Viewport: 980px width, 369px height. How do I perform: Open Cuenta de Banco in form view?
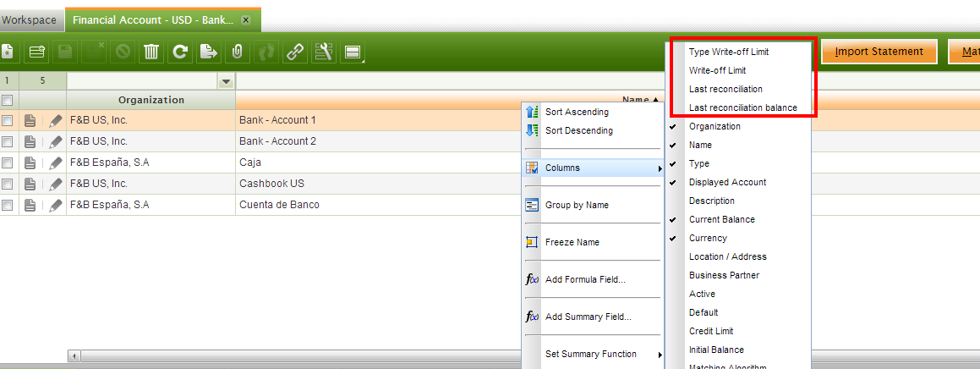[30, 205]
